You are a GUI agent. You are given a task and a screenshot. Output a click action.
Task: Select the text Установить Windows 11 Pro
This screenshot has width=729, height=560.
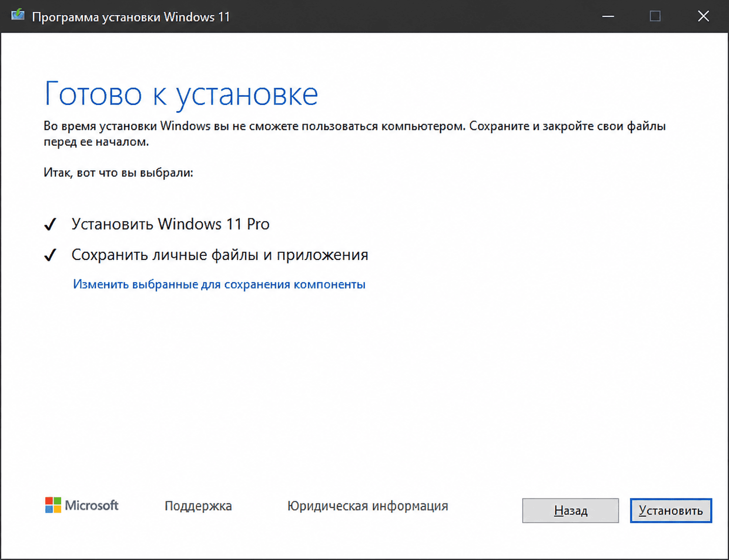(x=170, y=224)
